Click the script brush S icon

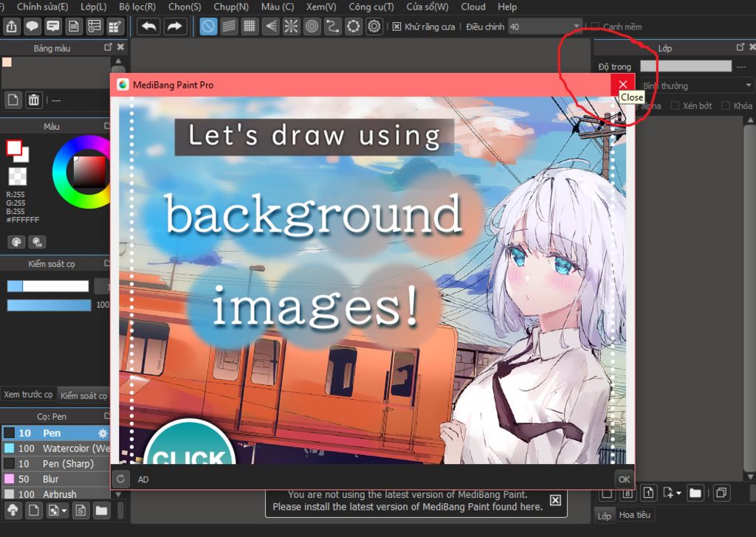pyautogui.click(x=80, y=510)
